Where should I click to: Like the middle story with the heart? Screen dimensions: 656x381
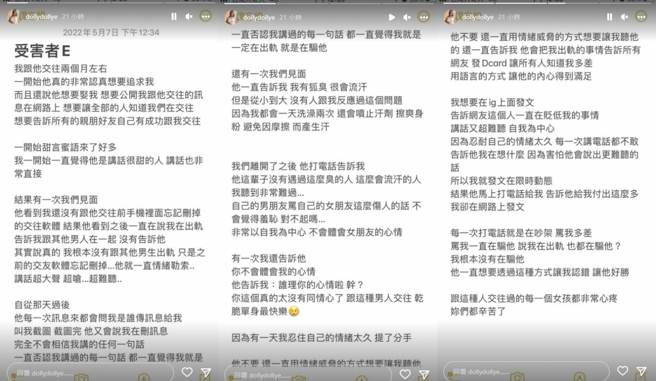tap(405, 373)
